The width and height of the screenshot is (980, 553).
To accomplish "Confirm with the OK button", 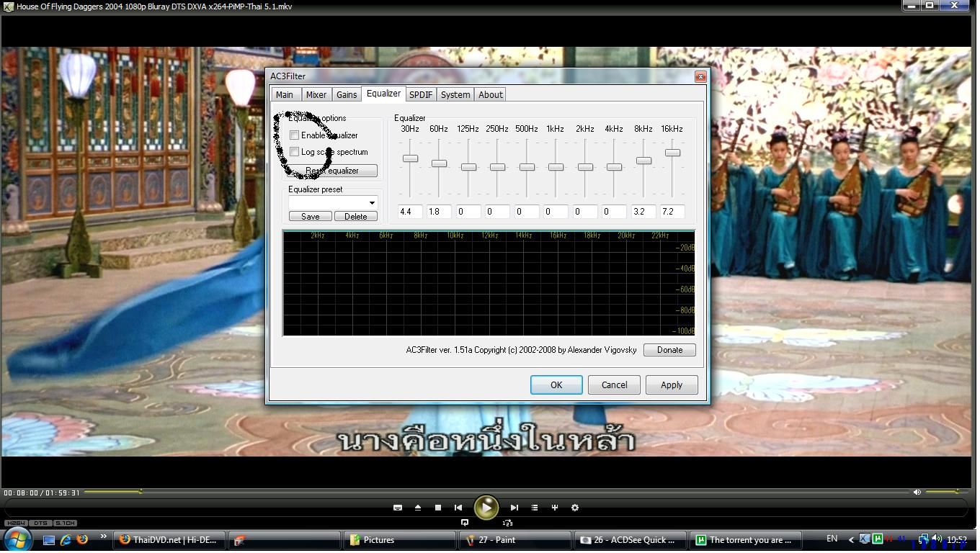I will click(556, 385).
